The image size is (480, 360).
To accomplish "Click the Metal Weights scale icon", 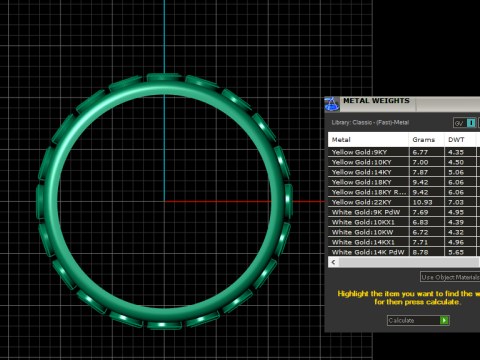I will 332,104.
